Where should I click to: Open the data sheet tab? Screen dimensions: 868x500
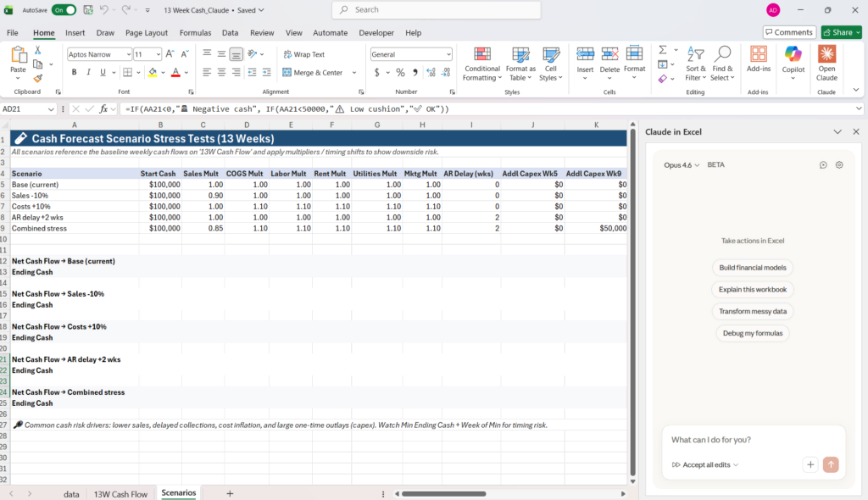(71, 494)
